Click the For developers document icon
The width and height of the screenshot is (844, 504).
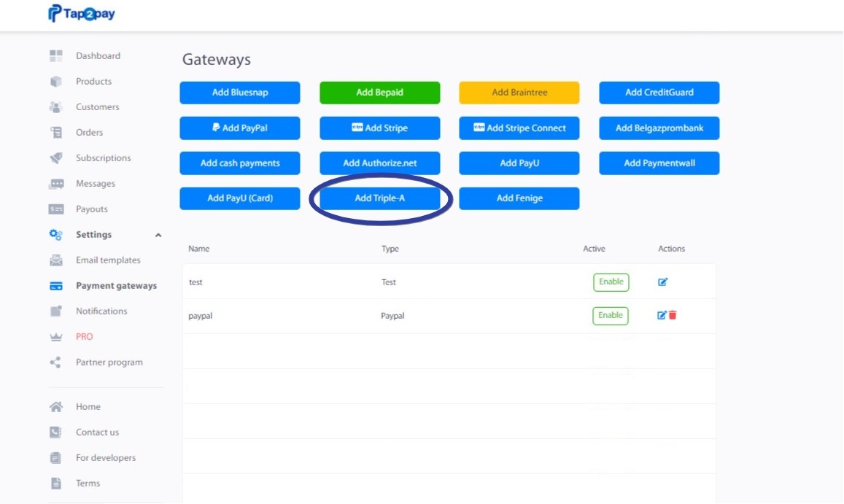(55, 458)
